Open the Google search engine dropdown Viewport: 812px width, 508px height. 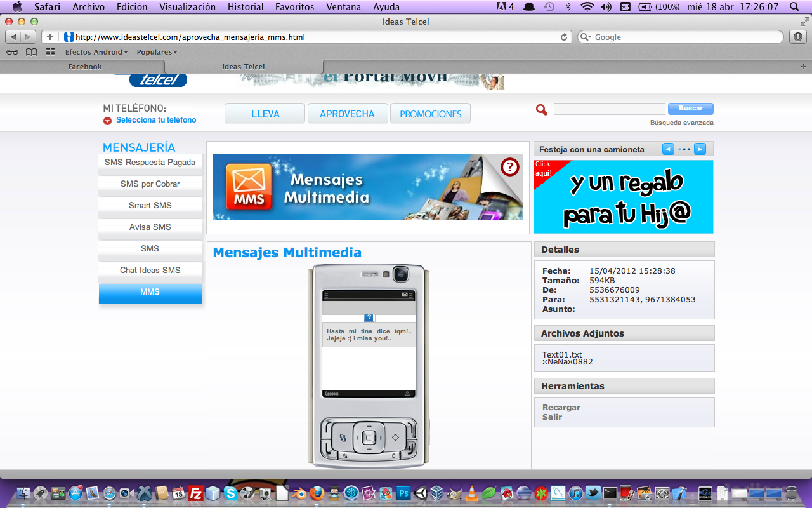[x=585, y=37]
